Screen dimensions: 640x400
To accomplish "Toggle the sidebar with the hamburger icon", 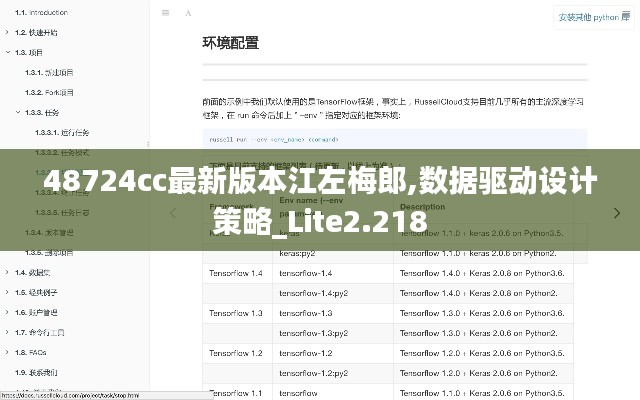I will coord(165,13).
